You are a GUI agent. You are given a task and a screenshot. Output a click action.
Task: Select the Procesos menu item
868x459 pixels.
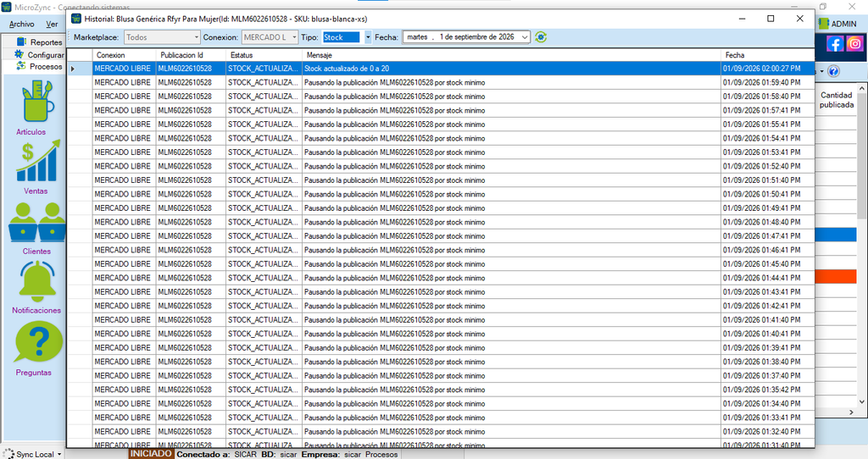46,66
